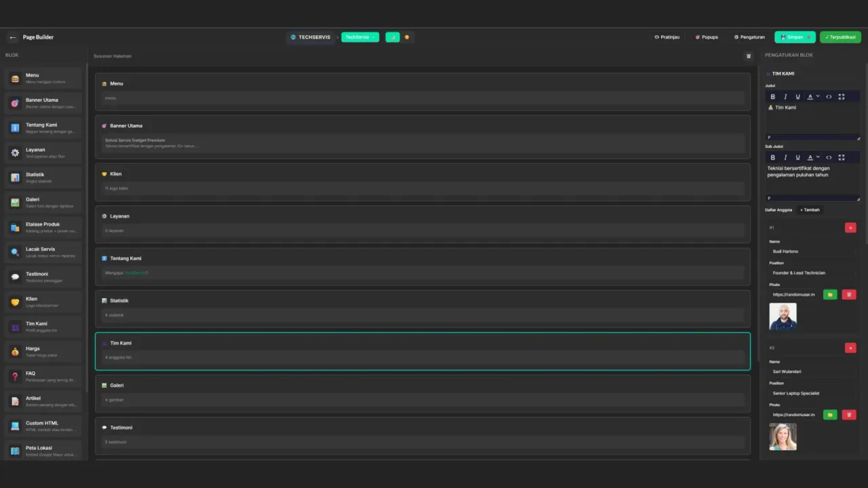This screenshot has height=488, width=868.
Task: Remove team member #2
Action: click(x=850, y=348)
